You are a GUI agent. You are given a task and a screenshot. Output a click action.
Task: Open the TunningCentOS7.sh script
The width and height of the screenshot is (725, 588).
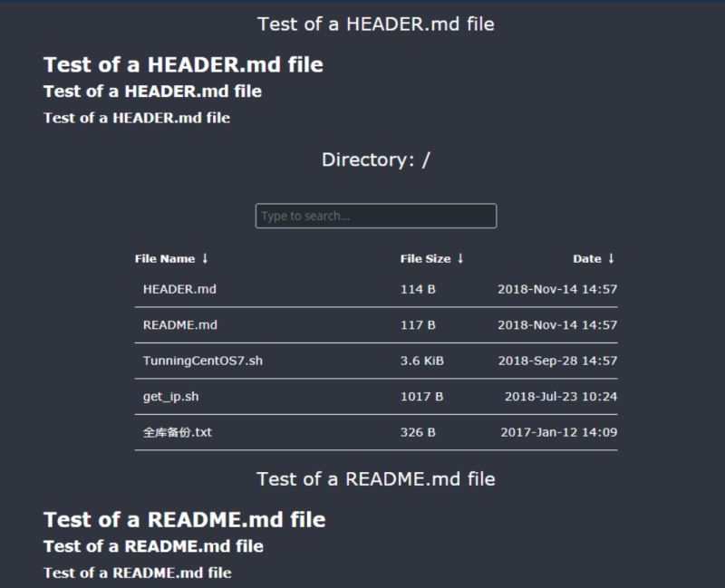203,361
